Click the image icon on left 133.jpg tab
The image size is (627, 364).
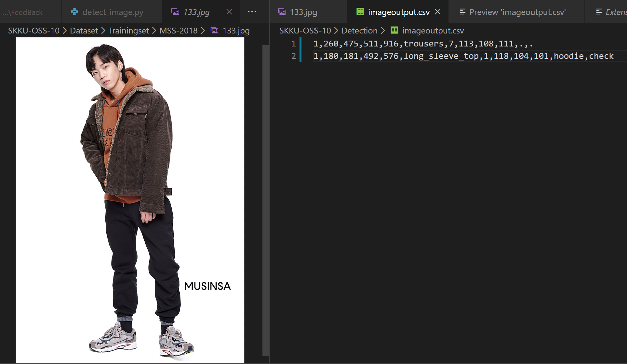pos(175,12)
